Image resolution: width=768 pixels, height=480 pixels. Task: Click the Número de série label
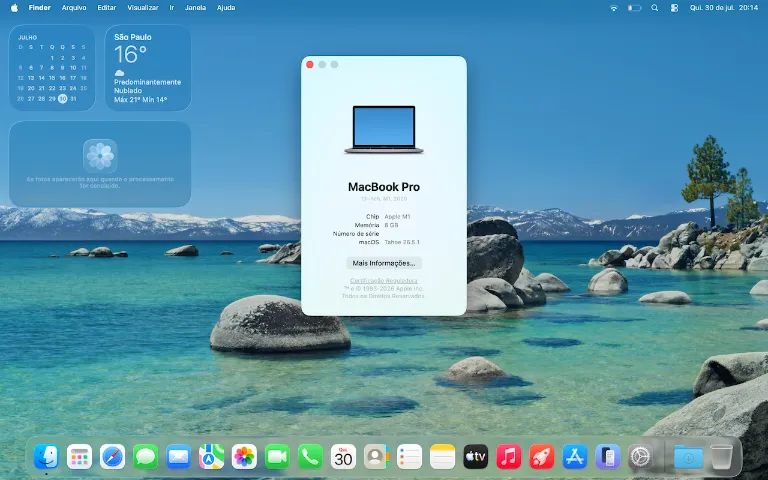[356, 234]
